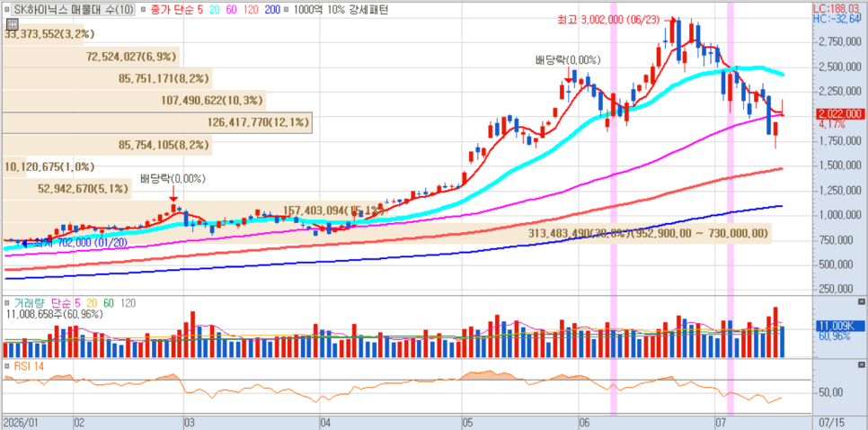
Task: Click the volume profile bar 107,490,622(10,3%)
Action: 134,101
